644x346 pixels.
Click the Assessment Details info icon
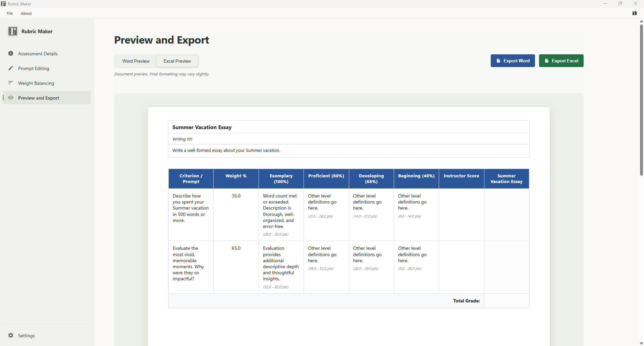point(11,53)
